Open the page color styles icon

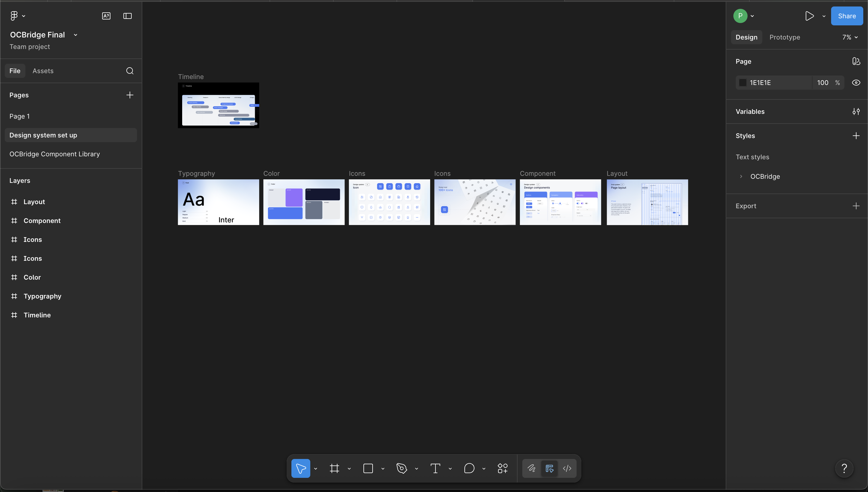point(856,61)
